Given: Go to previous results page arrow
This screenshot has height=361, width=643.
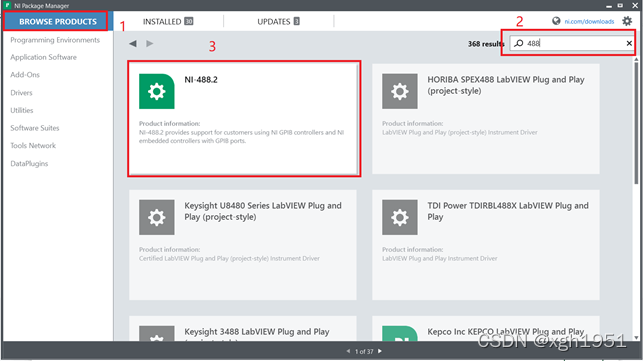Looking at the screenshot, I should click(x=348, y=351).
